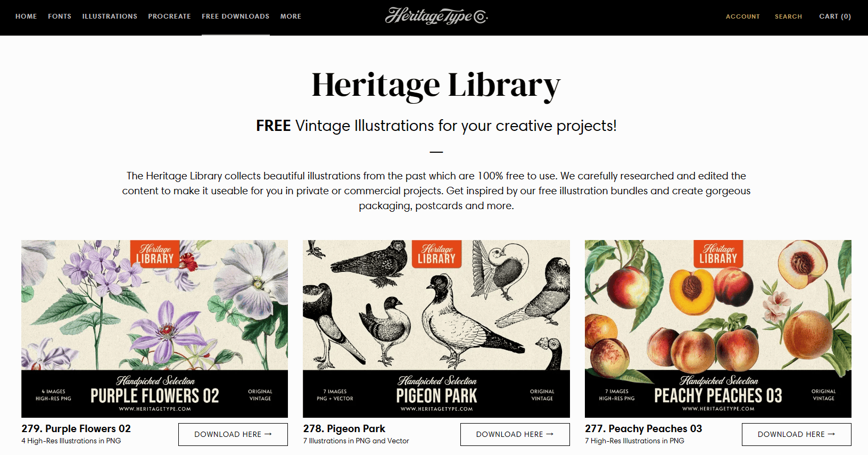Image resolution: width=868 pixels, height=455 pixels.
Task: Open the Home menu item
Action: click(26, 16)
